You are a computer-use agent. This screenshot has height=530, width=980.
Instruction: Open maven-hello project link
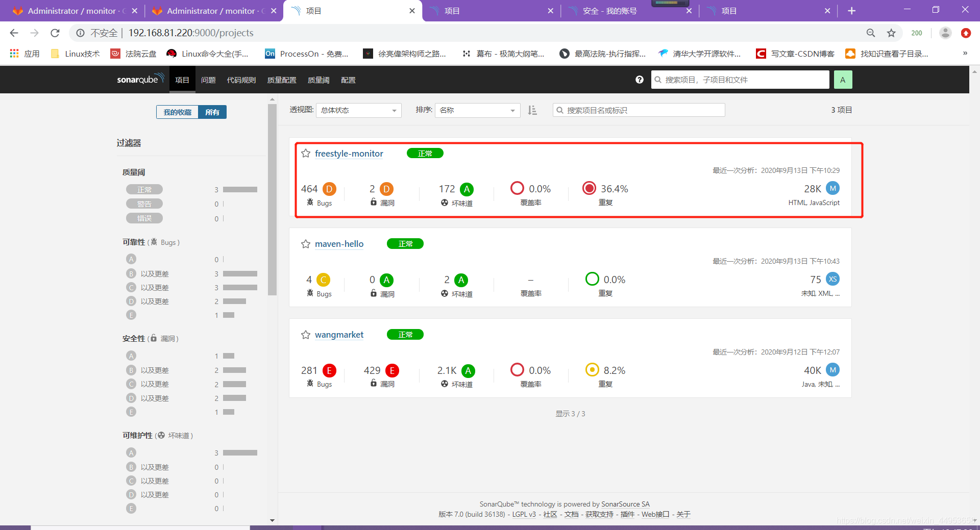coord(339,244)
